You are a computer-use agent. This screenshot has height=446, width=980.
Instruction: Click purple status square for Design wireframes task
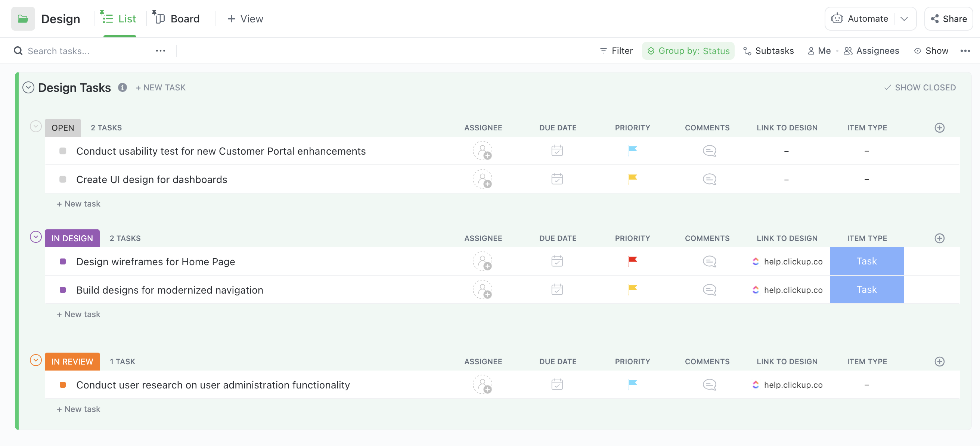pyautogui.click(x=63, y=261)
